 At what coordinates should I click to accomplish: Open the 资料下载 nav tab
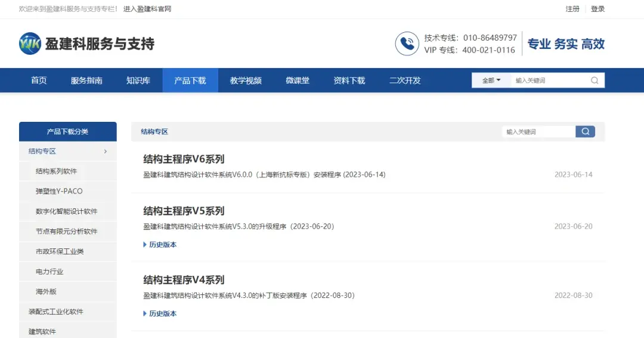point(349,81)
